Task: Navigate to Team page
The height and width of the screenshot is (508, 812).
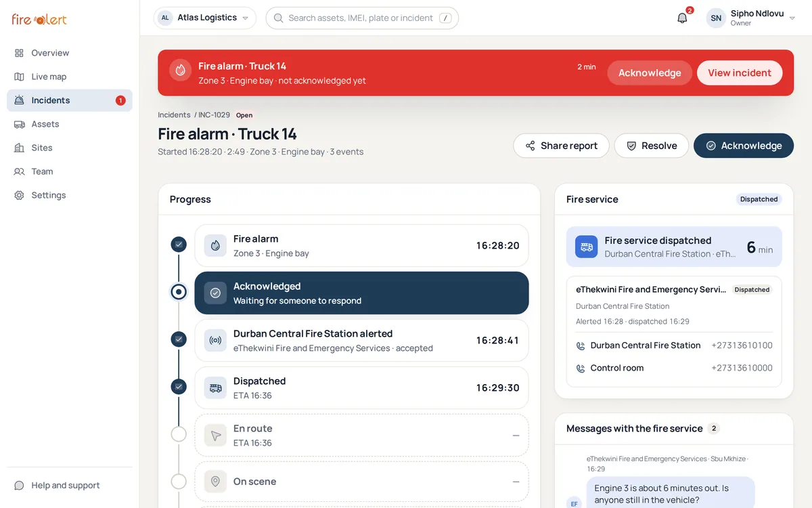Action: pyautogui.click(x=70, y=171)
